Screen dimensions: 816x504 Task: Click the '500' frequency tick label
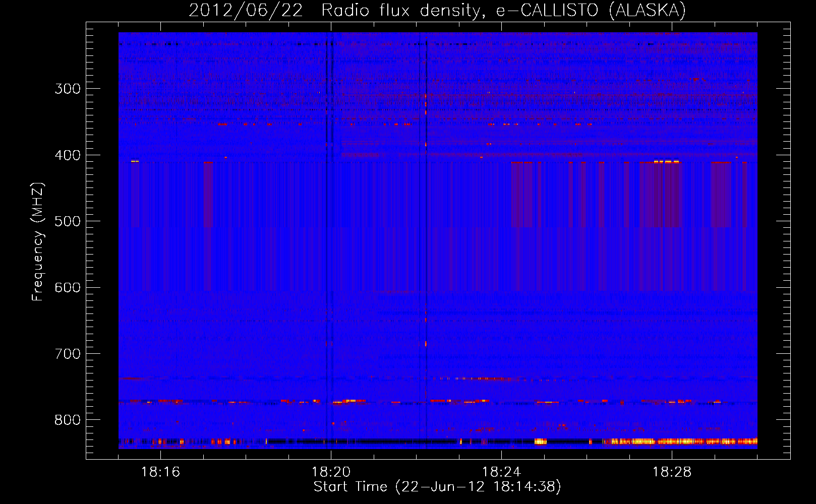(68, 221)
